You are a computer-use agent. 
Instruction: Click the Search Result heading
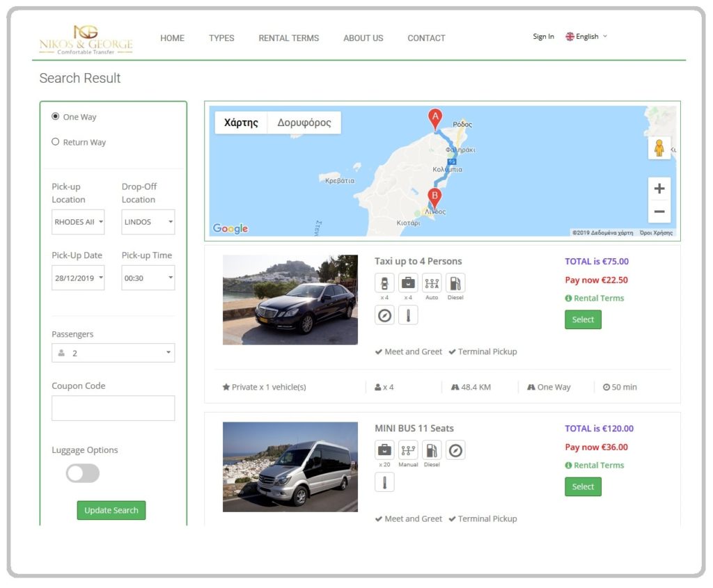(x=80, y=78)
